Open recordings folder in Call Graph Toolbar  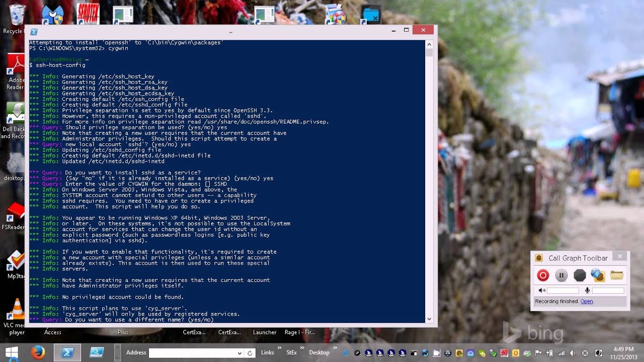tap(617, 275)
